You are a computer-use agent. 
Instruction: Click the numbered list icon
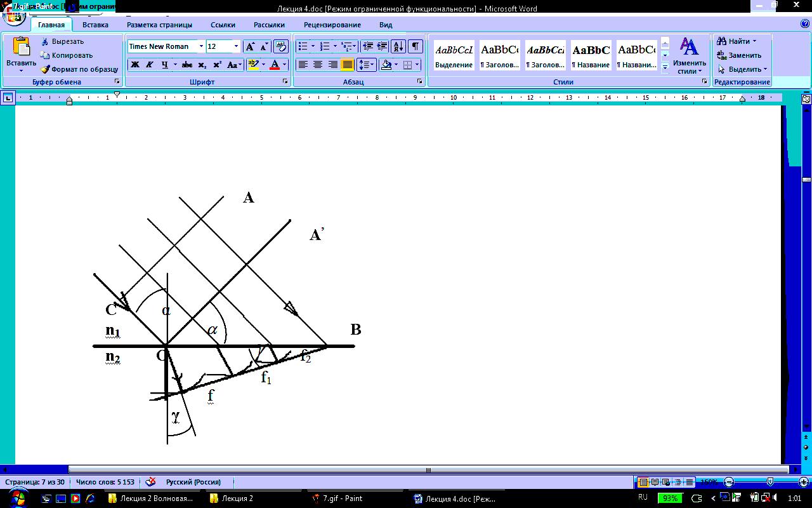point(325,46)
